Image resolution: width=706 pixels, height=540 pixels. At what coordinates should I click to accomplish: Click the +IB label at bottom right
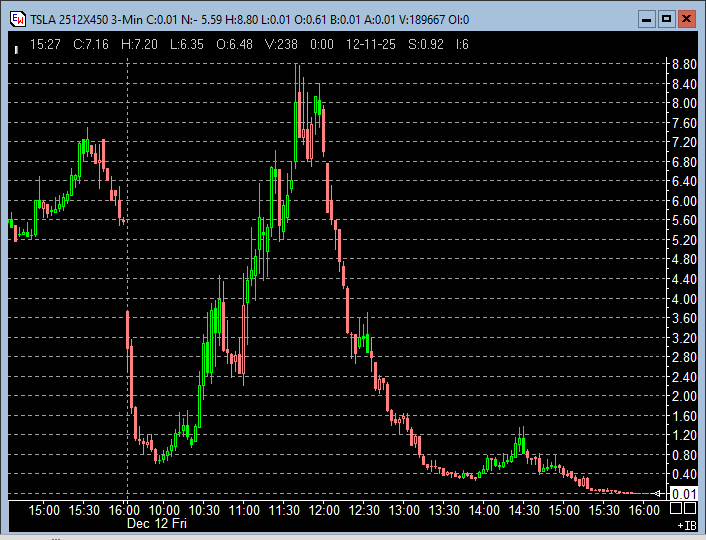click(687, 525)
